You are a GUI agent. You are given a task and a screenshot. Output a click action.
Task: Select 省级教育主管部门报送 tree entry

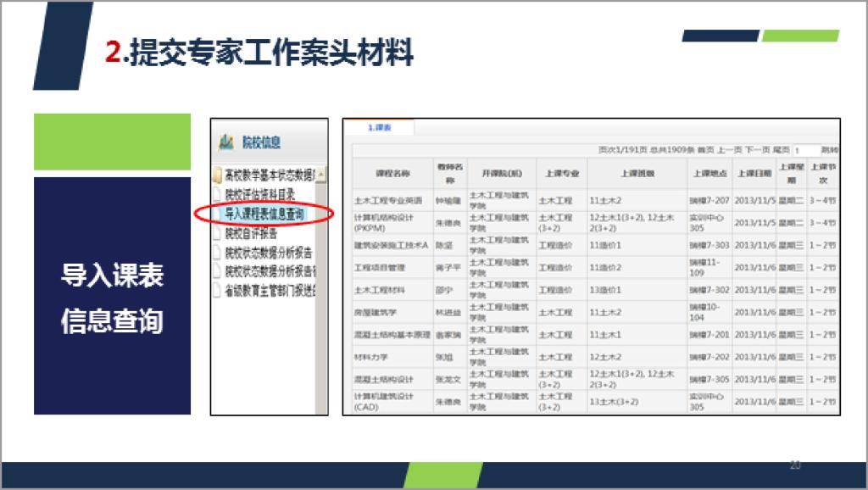tap(270, 290)
